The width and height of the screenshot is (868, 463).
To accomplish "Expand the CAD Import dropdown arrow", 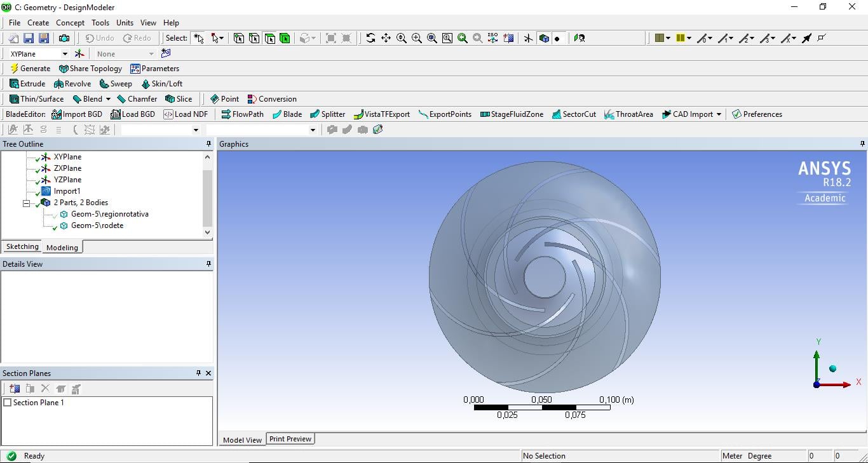I will coord(719,114).
